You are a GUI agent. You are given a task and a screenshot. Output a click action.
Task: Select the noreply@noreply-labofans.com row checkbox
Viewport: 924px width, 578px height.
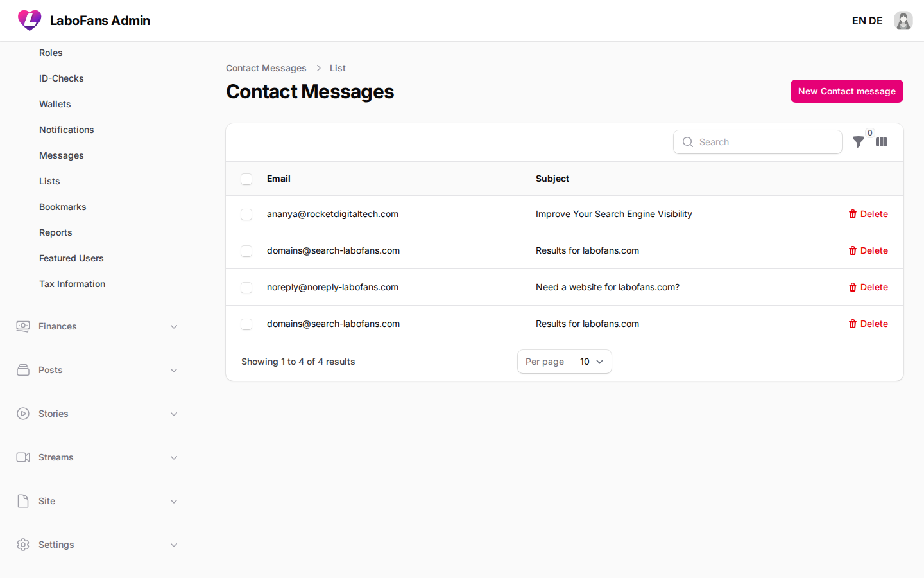pos(246,287)
